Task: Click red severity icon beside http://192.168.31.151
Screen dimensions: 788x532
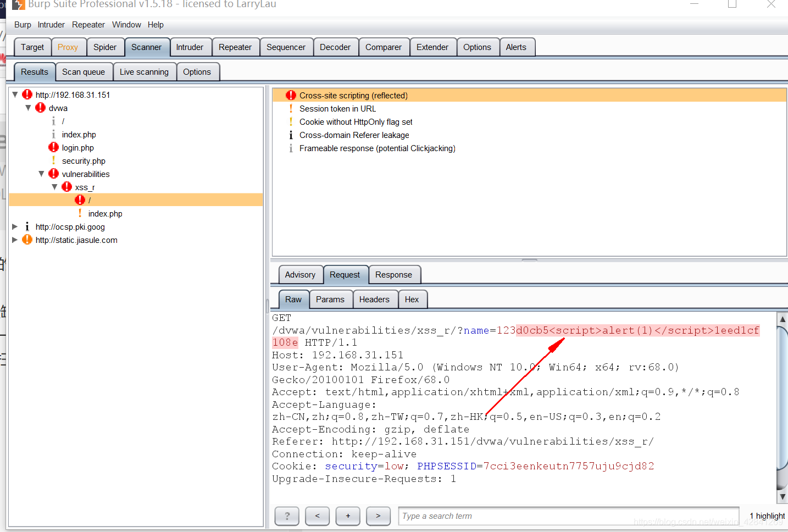Action: click(27, 95)
